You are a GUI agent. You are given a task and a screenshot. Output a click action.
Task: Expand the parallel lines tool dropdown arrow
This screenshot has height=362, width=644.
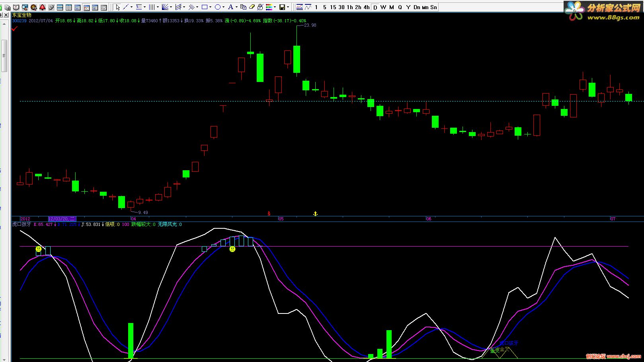(x=197, y=7)
